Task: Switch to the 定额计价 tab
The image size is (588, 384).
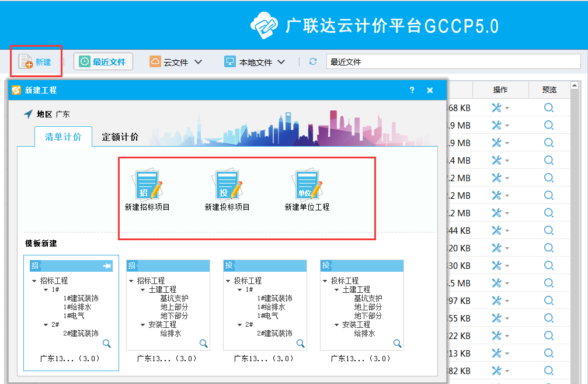Action: pos(120,137)
